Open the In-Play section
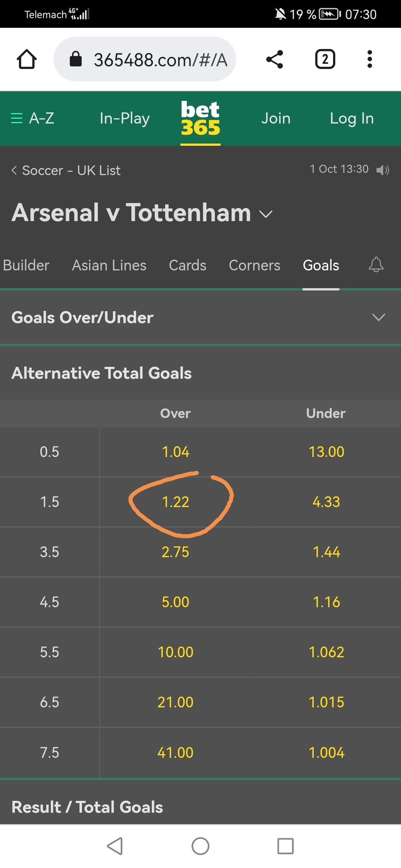This screenshot has height=868, width=401. 124,118
